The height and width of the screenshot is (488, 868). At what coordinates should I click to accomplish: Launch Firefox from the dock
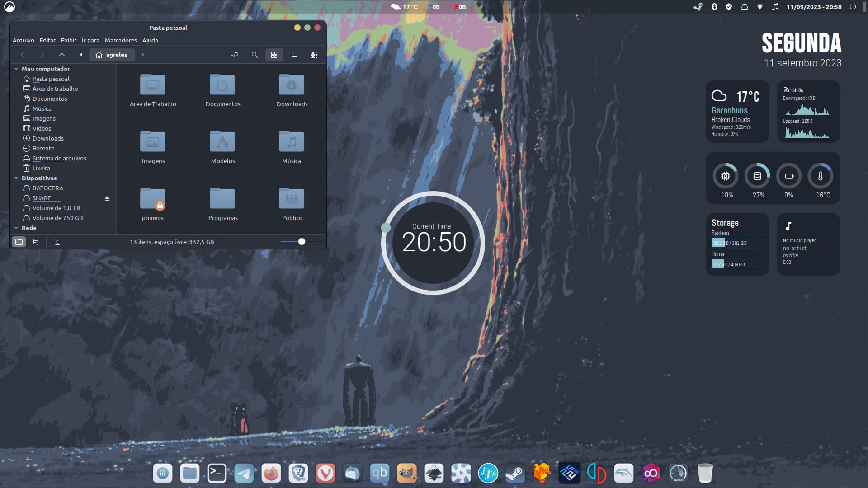271,473
